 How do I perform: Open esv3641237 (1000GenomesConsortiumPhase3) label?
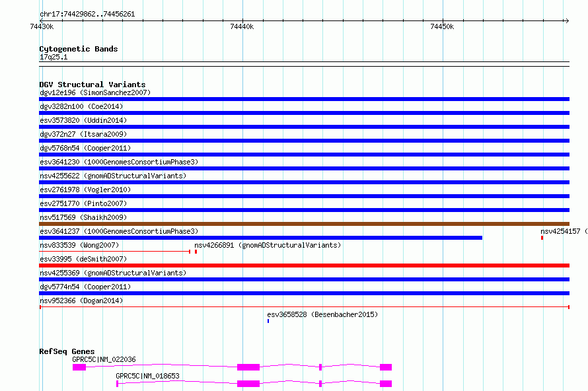(119, 231)
